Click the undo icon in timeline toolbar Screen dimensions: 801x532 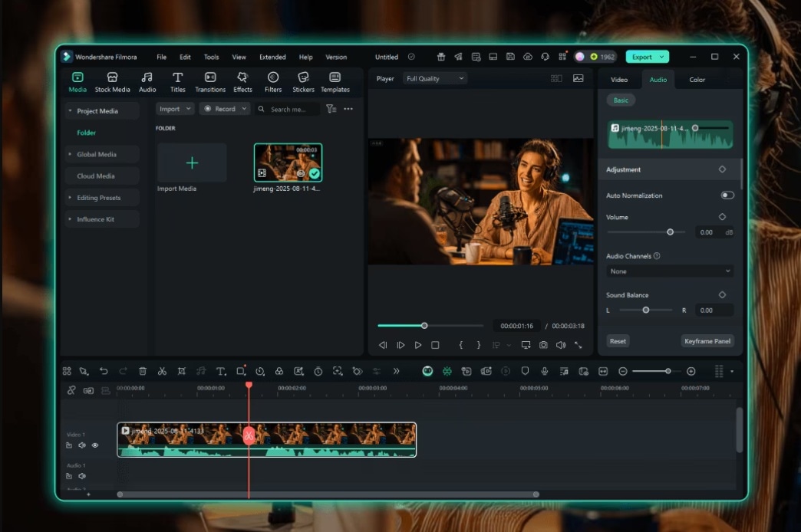[104, 371]
